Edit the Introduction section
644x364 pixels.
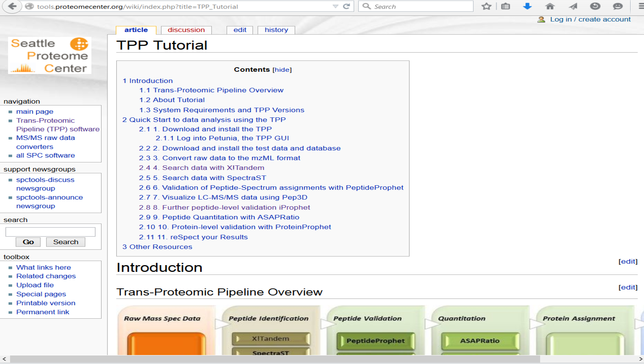tap(628, 262)
